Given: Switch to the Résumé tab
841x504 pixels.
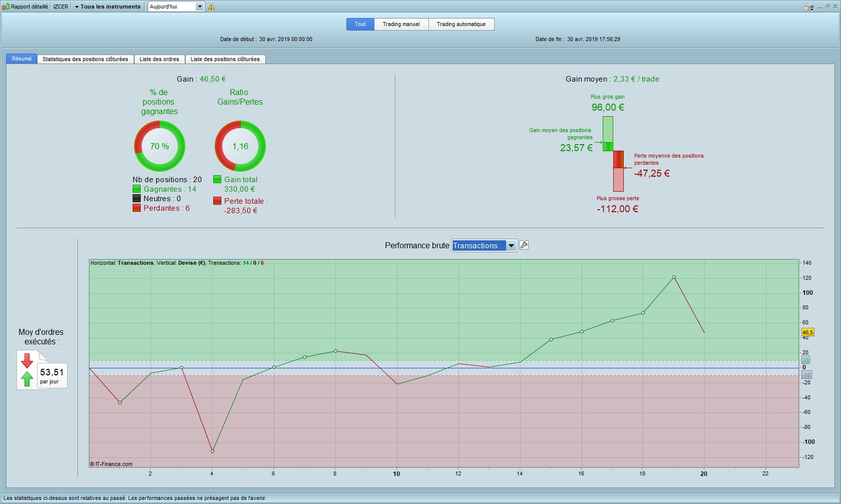Looking at the screenshot, I should coord(22,59).
